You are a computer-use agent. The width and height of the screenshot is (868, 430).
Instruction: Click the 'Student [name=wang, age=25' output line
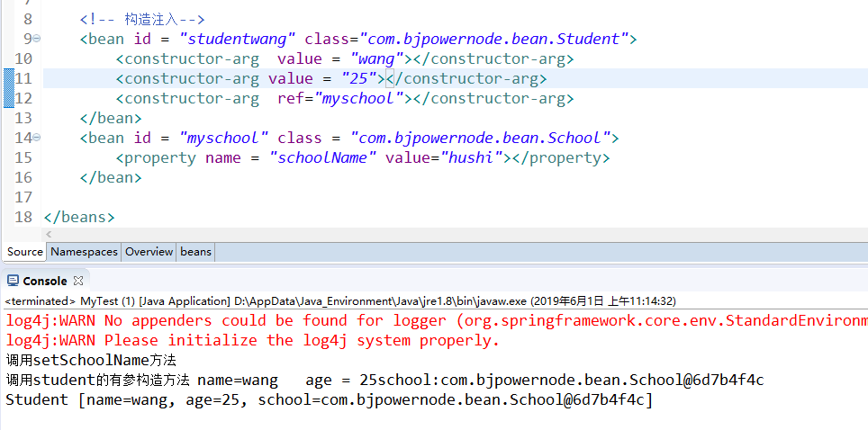click(329, 399)
